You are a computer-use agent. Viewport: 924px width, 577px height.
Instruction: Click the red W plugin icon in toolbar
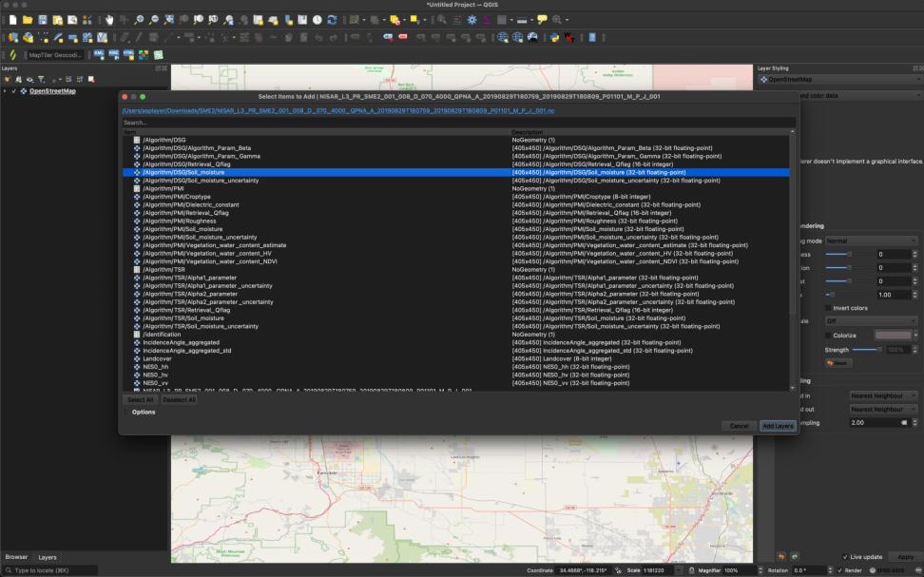[569, 38]
